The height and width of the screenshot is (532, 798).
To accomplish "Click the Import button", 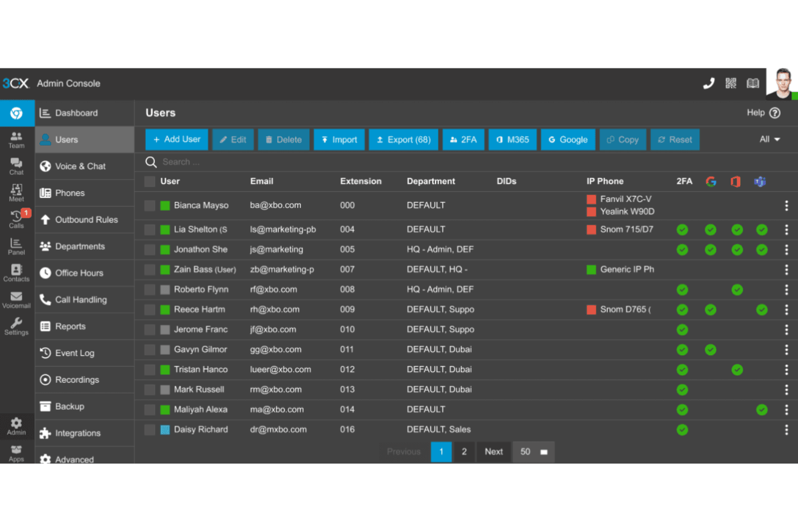I will tap(339, 140).
